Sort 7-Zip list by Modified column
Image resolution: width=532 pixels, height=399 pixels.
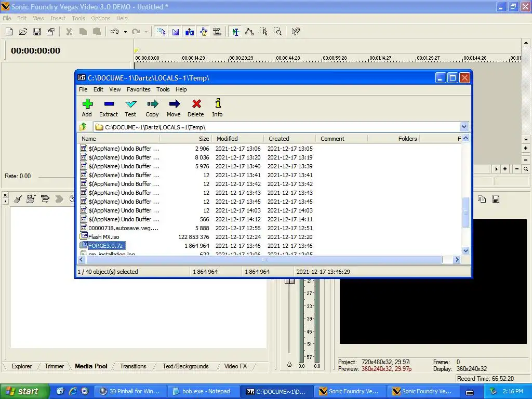tap(238, 139)
